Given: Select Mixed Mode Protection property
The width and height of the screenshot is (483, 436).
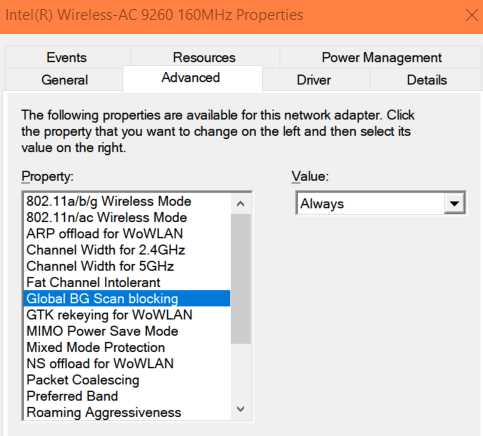Looking at the screenshot, I should point(127,347).
